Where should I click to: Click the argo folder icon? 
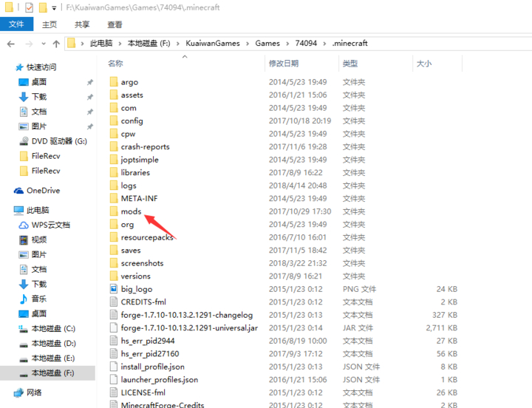pos(114,82)
